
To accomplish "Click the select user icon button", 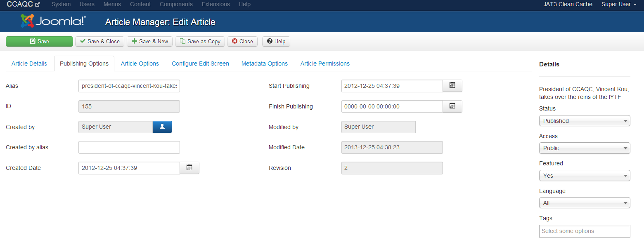I will pyautogui.click(x=162, y=127).
